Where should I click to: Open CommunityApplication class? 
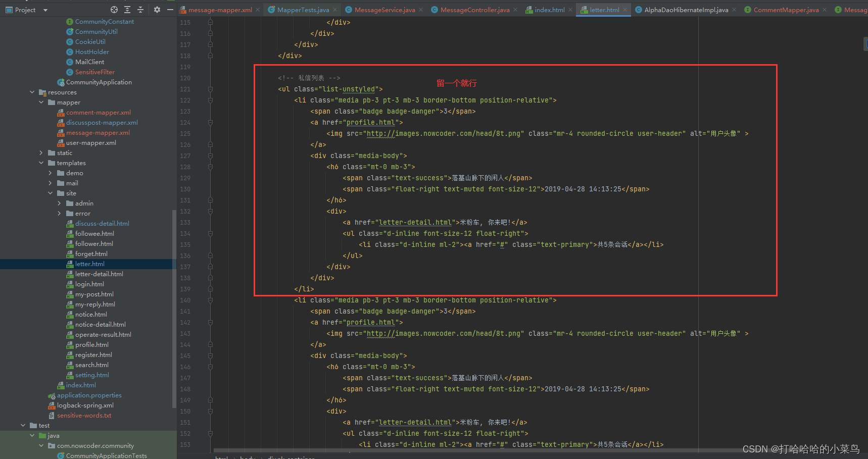pyautogui.click(x=99, y=82)
